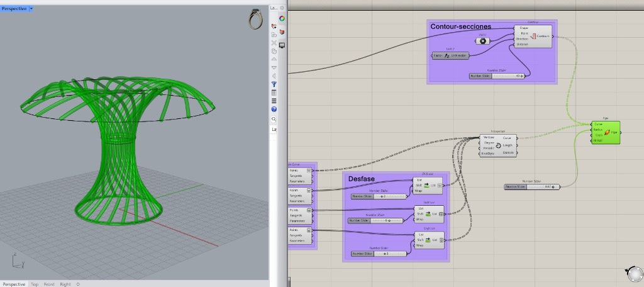Adjust the middle Desfase slider set to 6
The height and width of the screenshot is (287, 644).
coord(376,220)
